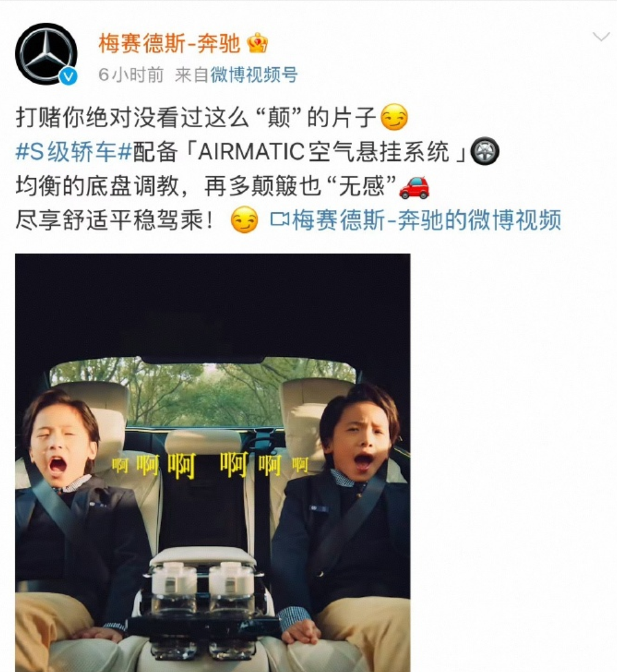Click the AIRMATIC空气悬挂系统 text
Viewport: 617px width, 672px height.
click(x=323, y=152)
